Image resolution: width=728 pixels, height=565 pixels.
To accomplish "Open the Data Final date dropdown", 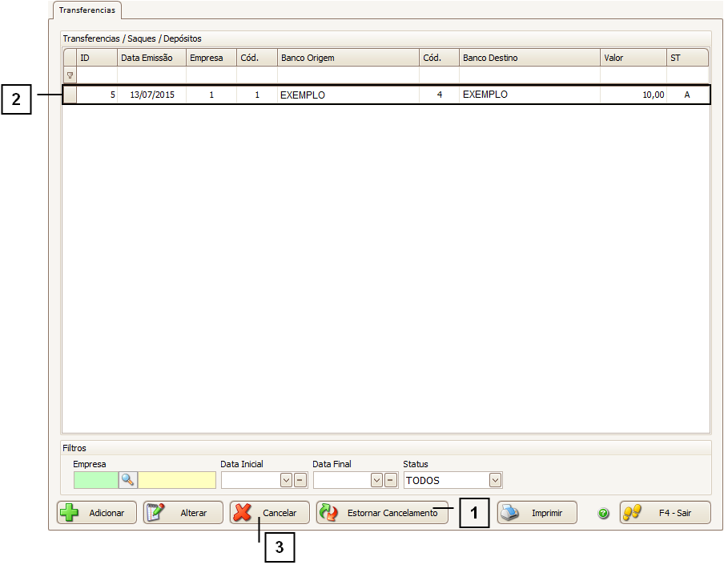I will click(376, 480).
